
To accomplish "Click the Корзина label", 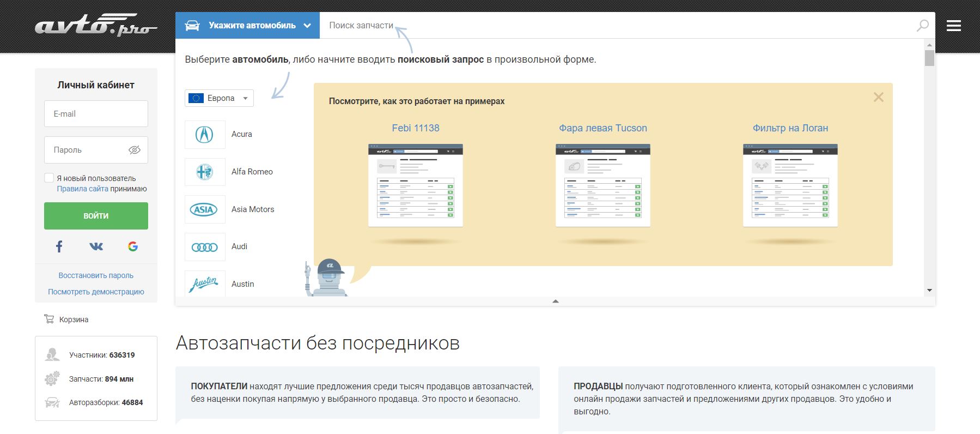I will click(x=74, y=320).
